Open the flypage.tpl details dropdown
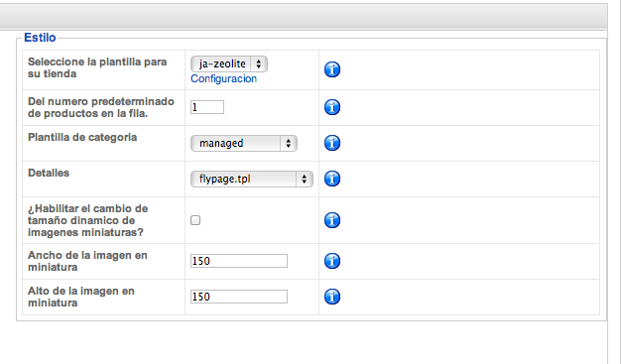Image resolution: width=621 pixels, height=364 pixels. point(252,179)
